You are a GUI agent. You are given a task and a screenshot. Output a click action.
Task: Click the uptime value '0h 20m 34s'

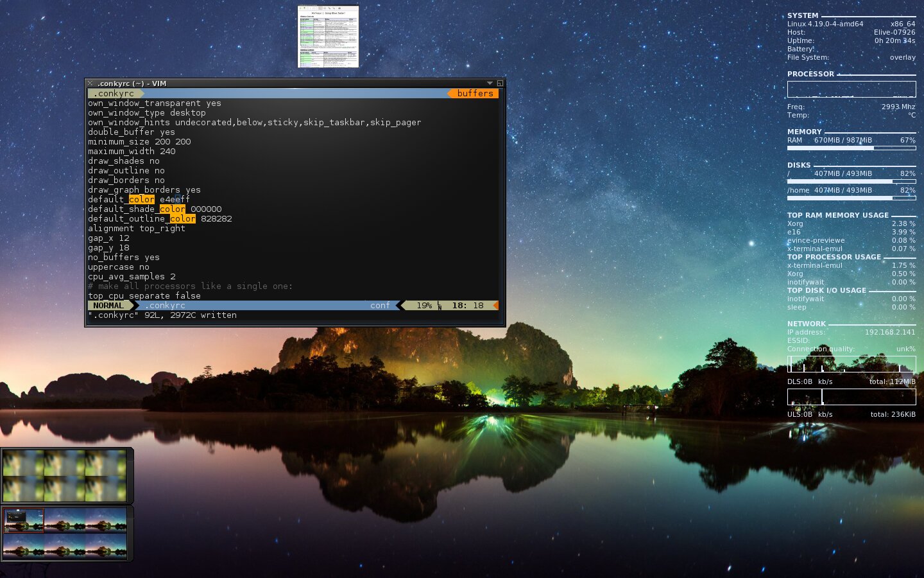tap(895, 40)
